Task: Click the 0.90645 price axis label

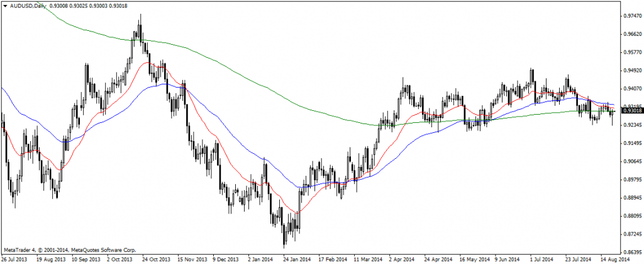Action: [631, 161]
